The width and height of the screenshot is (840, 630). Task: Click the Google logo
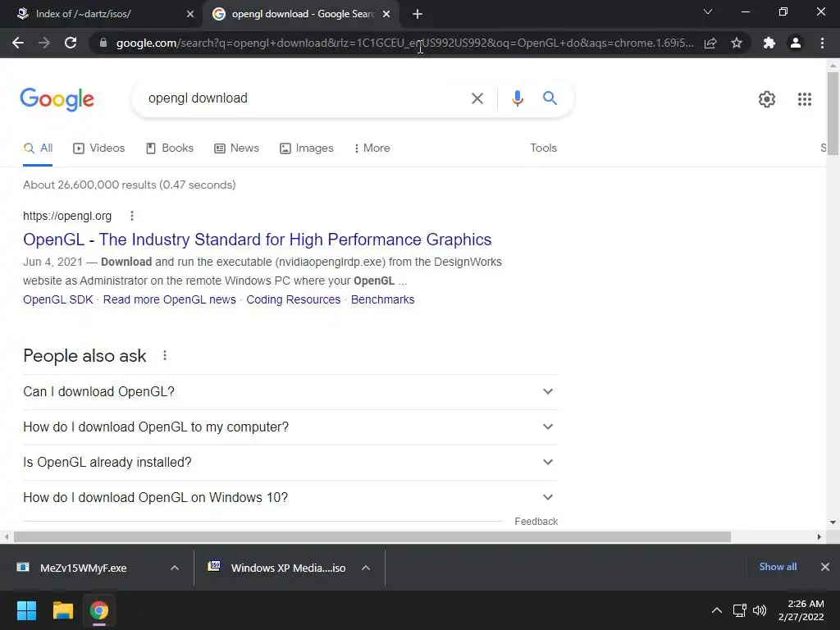[x=57, y=99]
